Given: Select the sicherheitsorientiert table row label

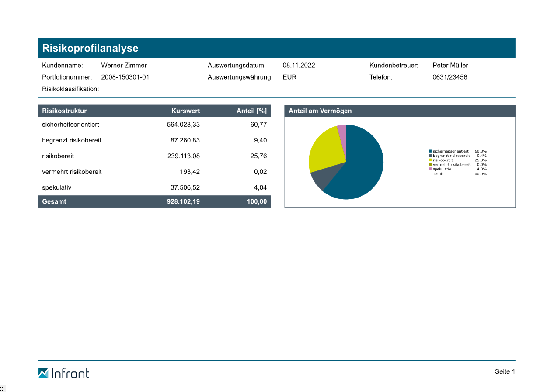Looking at the screenshot, I should point(70,125).
